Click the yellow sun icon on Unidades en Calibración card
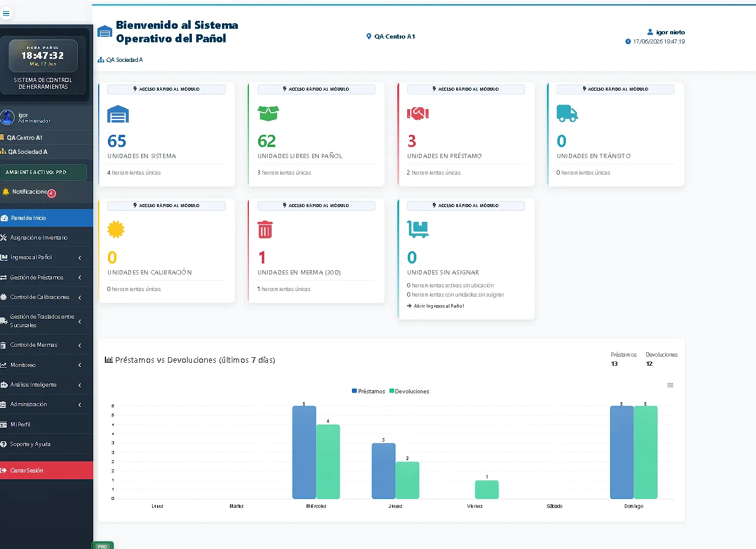 click(116, 230)
